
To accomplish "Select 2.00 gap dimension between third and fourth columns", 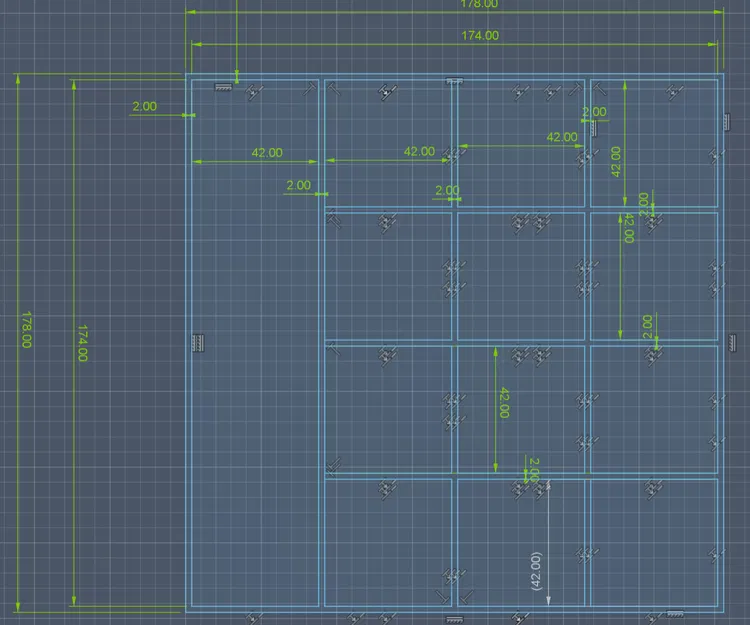I will tap(594, 112).
